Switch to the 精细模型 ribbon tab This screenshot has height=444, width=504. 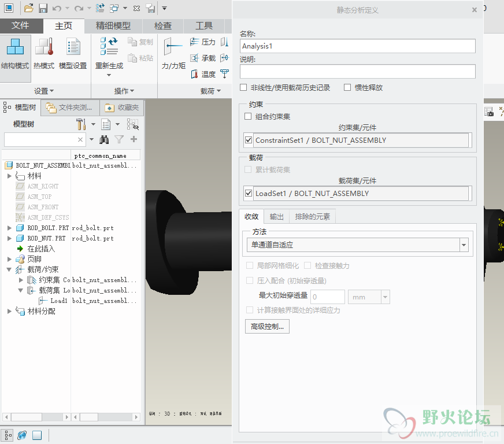click(113, 26)
